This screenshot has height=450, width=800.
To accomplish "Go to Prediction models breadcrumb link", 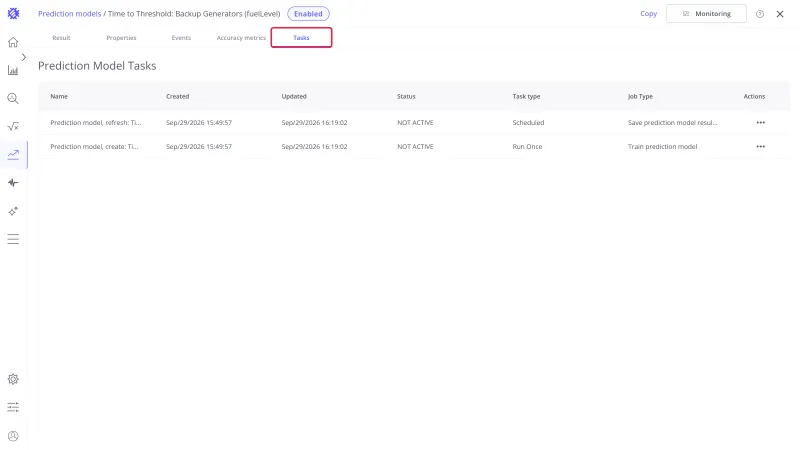I will (69, 14).
